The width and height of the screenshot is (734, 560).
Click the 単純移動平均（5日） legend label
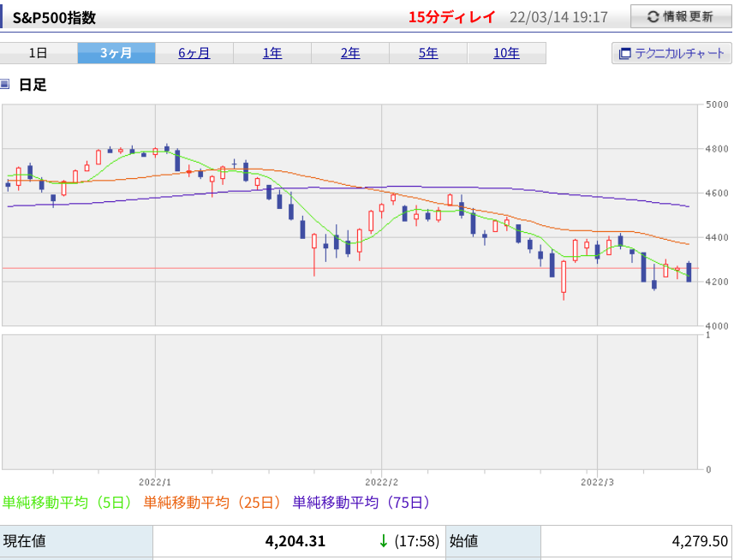click(68, 503)
